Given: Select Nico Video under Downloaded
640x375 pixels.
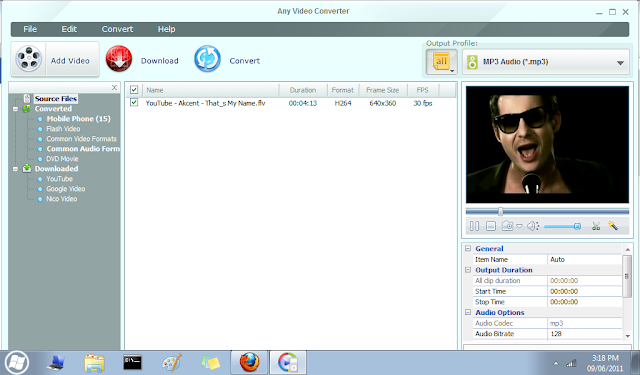Looking at the screenshot, I should click(x=62, y=199).
